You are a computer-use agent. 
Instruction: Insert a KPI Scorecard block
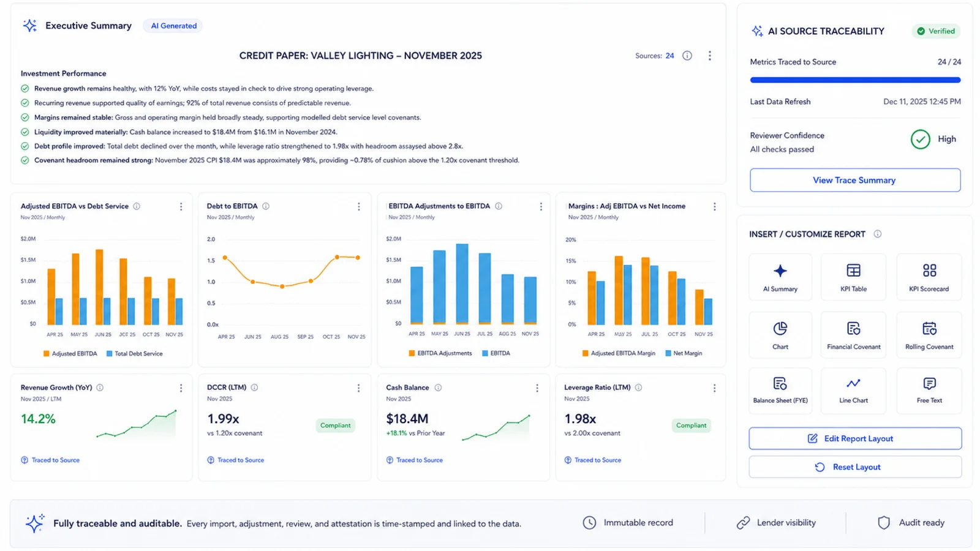(929, 277)
